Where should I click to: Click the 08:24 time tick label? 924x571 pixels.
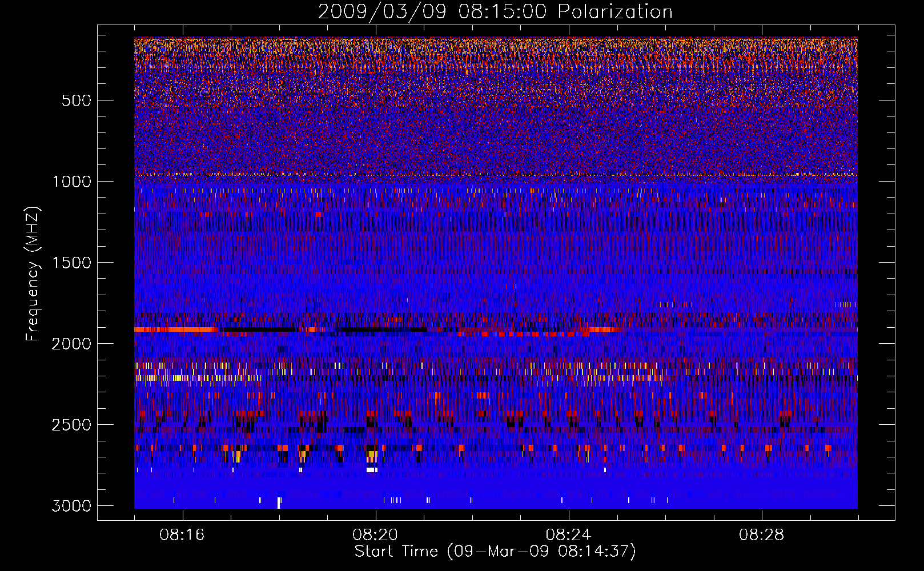(568, 535)
